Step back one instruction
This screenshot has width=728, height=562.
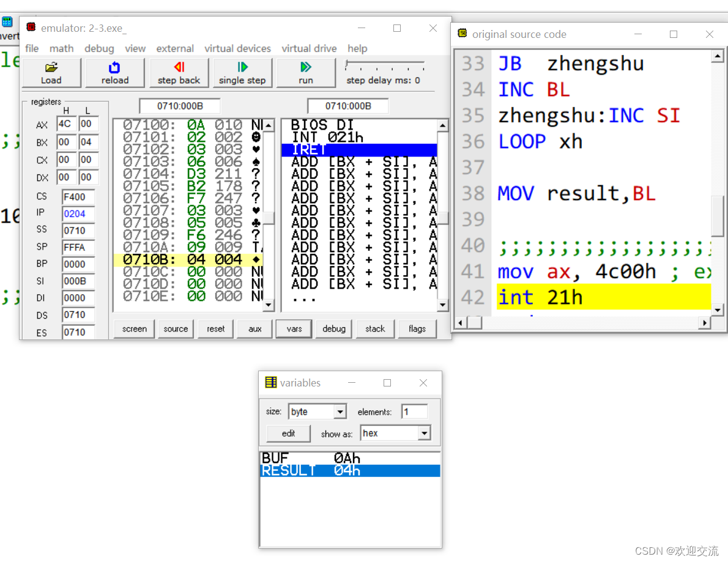tap(179, 73)
